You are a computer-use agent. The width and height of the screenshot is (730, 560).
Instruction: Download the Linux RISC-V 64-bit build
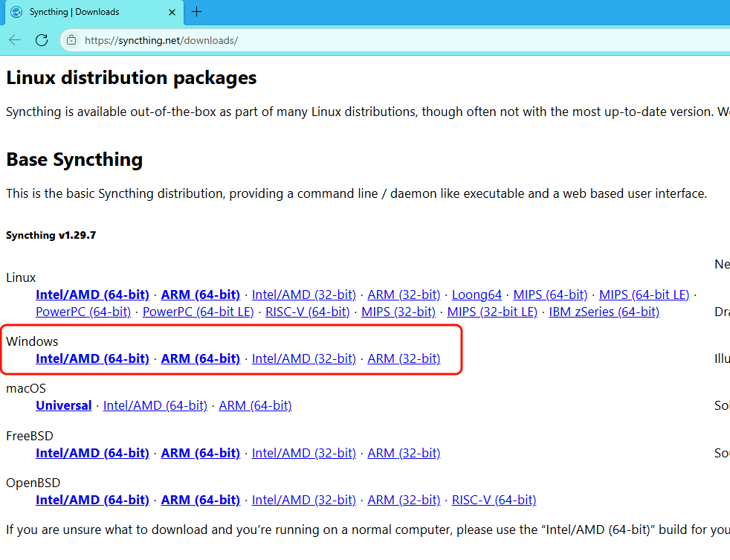coord(307,311)
